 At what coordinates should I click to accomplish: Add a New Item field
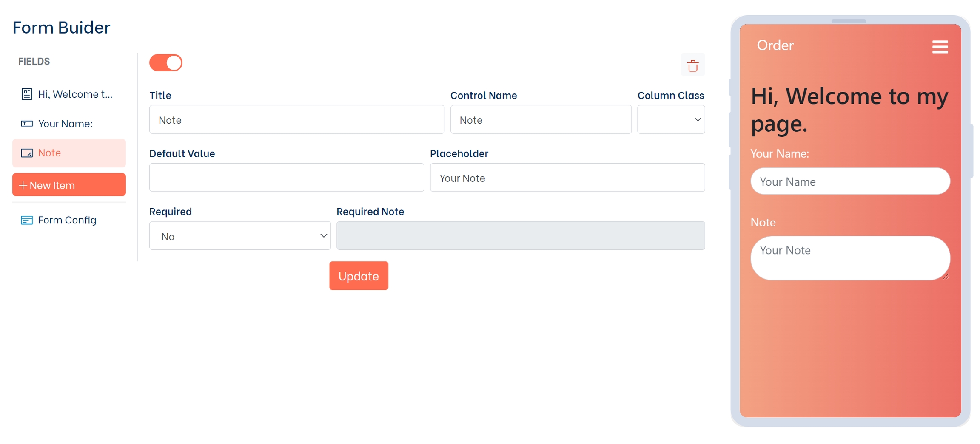click(x=69, y=185)
